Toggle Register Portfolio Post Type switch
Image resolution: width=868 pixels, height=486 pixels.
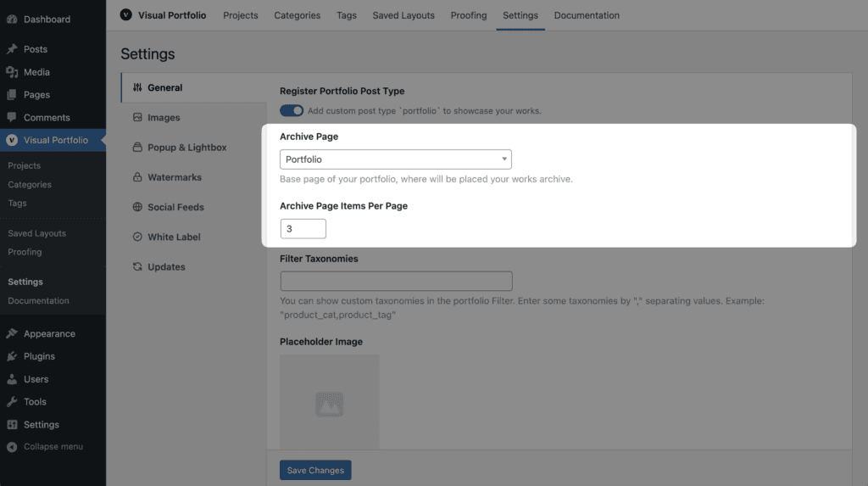click(292, 111)
